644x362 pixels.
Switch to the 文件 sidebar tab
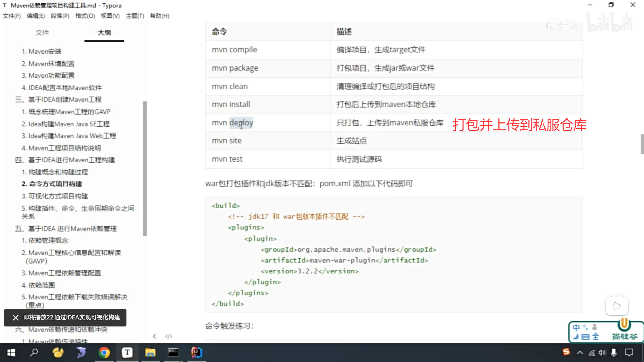42,33
